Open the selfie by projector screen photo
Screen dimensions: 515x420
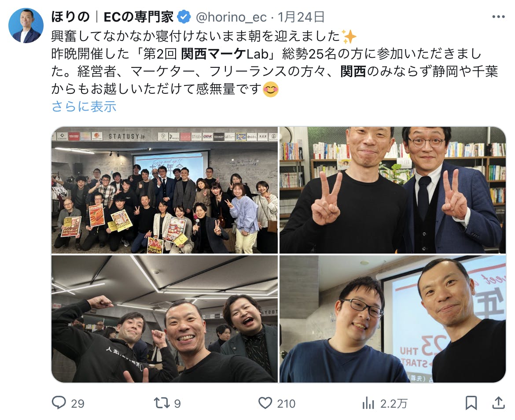pos(393,319)
